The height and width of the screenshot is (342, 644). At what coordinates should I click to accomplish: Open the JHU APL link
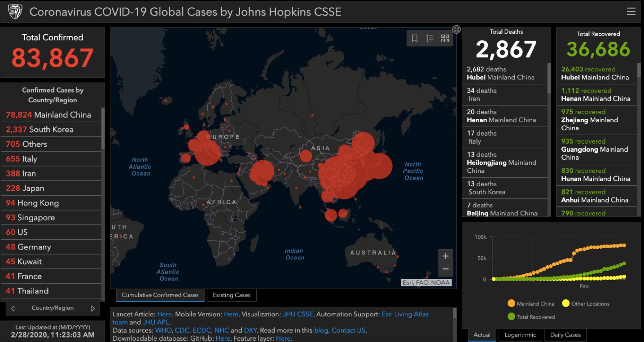(x=156, y=322)
